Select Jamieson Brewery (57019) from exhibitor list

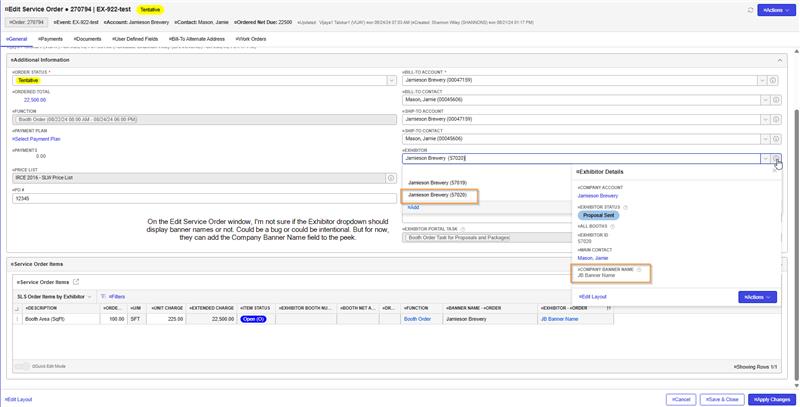[437, 183]
